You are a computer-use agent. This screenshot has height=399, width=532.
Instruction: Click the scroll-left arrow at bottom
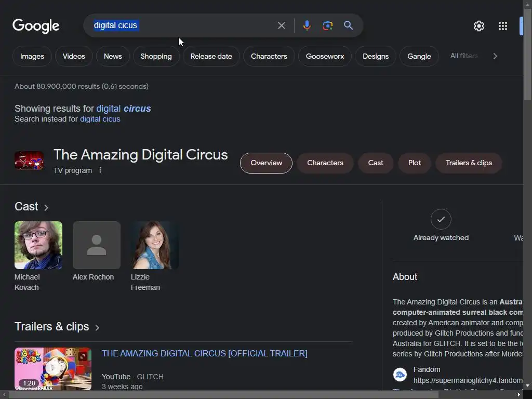pos(4,395)
